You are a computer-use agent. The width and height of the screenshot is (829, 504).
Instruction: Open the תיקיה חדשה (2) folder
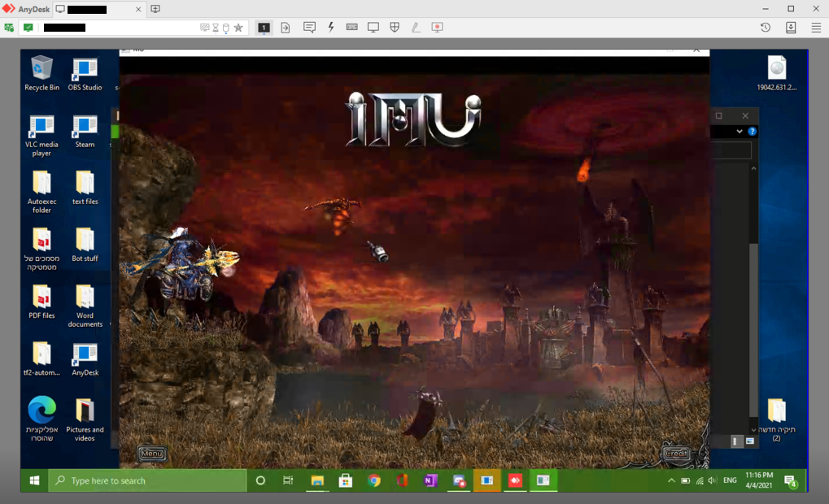(777, 420)
